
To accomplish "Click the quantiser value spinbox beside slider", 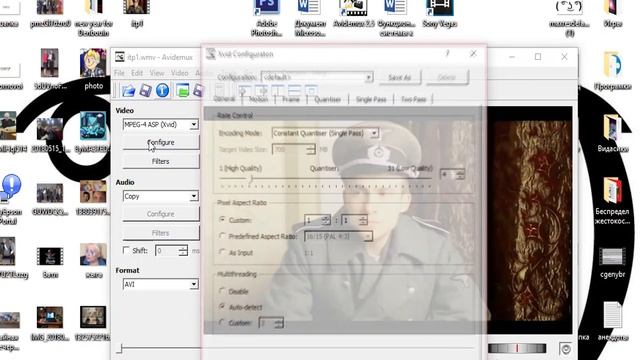I will pos(452,175).
